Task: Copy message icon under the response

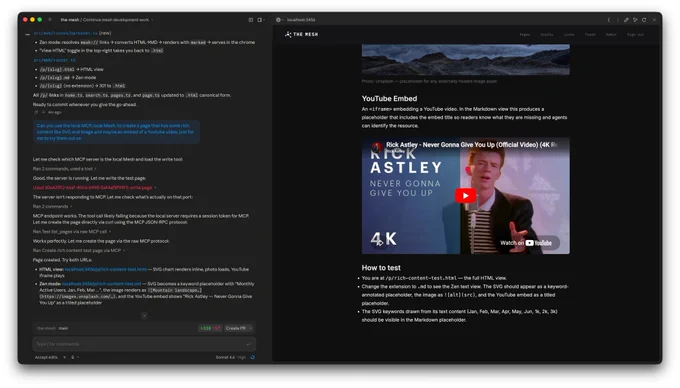Action: pyautogui.click(x=36, y=112)
